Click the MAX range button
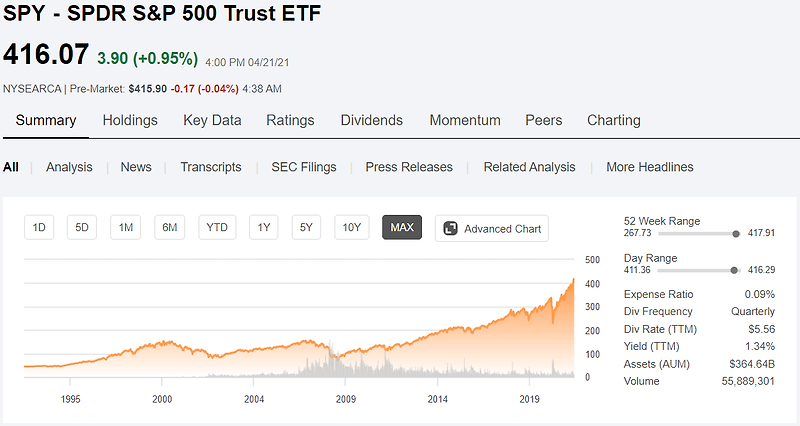Screen dimensions: 800x426 402,228
